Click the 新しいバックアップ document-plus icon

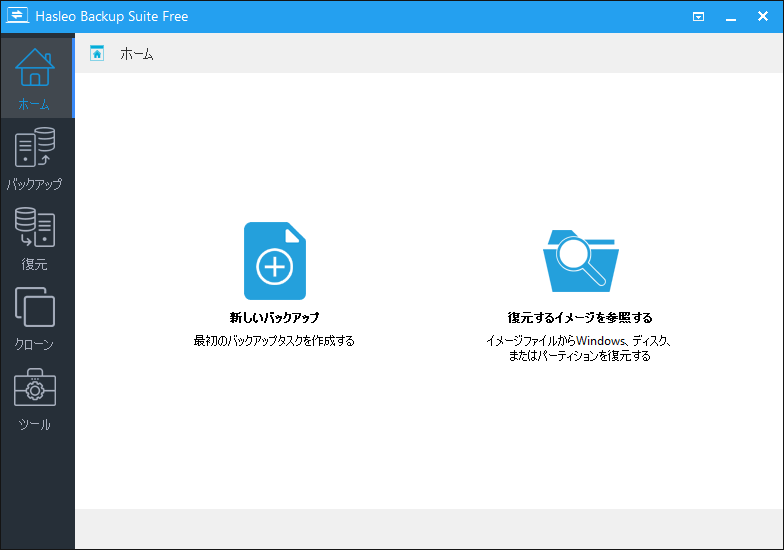pyautogui.click(x=274, y=261)
